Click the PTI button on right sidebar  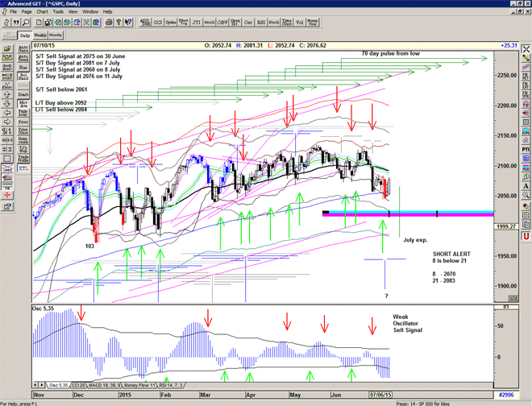click(526, 149)
